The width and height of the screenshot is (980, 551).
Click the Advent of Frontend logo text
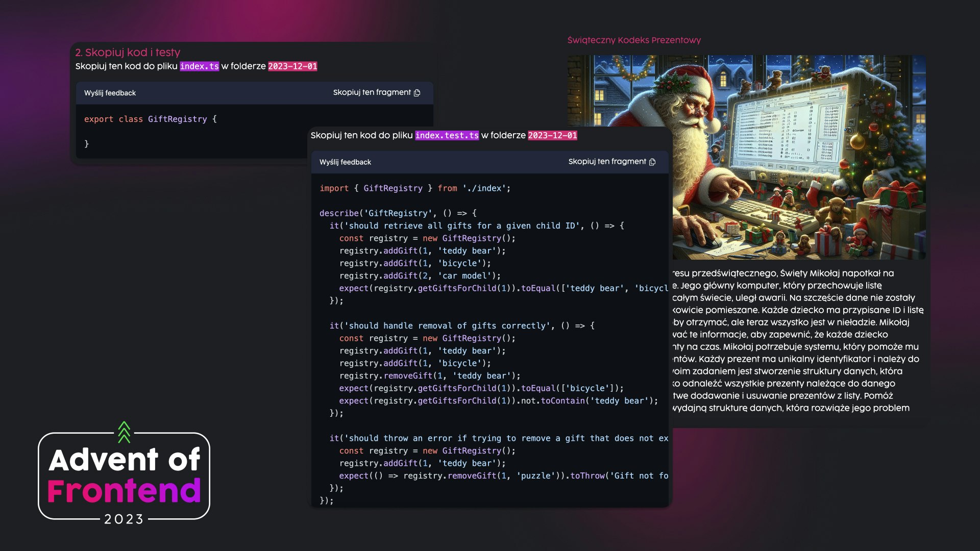[x=124, y=474]
